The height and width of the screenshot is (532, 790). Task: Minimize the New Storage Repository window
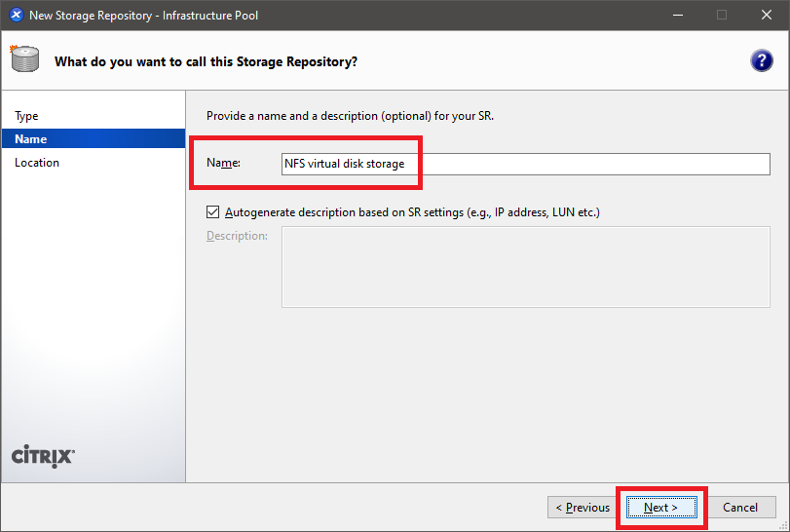676,16
